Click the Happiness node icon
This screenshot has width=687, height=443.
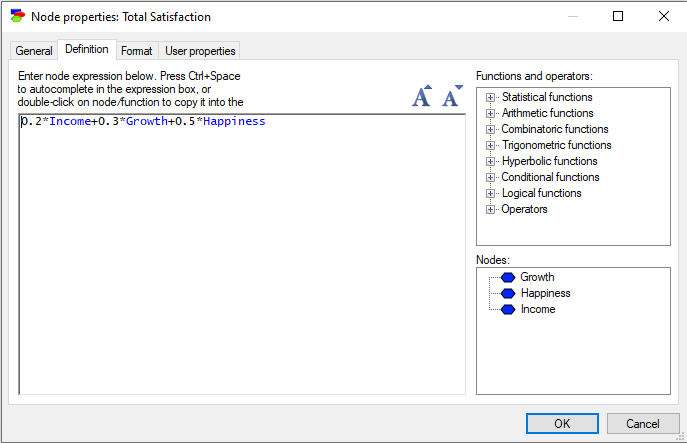tap(508, 294)
